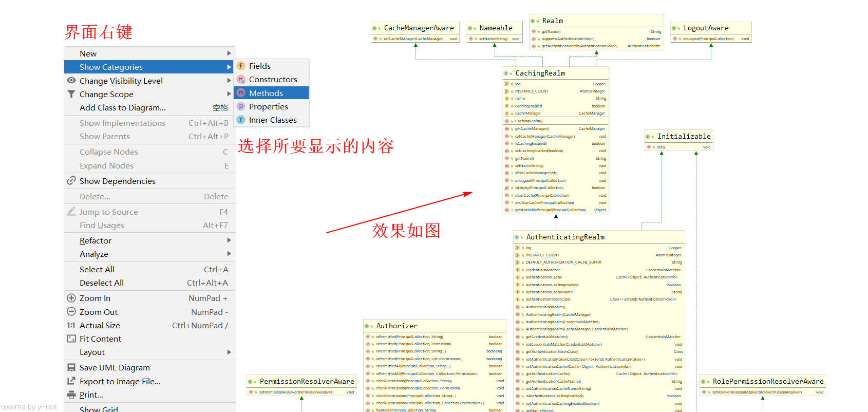The width and height of the screenshot is (868, 412).
Task: Pick Fields from the categories submenu
Action: [271, 66]
